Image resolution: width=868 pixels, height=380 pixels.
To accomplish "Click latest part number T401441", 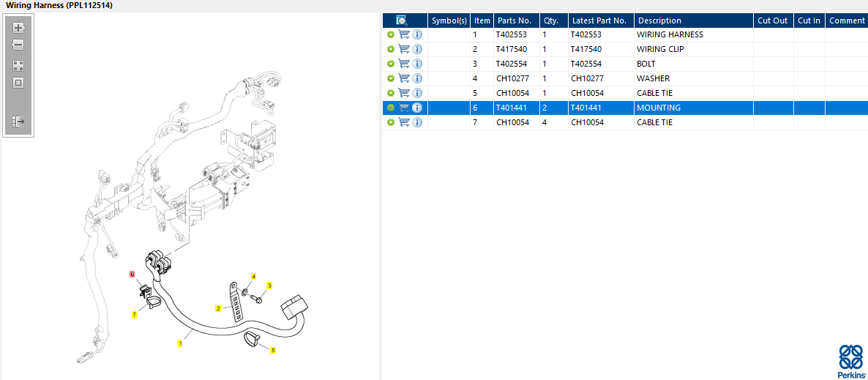I will tap(586, 108).
